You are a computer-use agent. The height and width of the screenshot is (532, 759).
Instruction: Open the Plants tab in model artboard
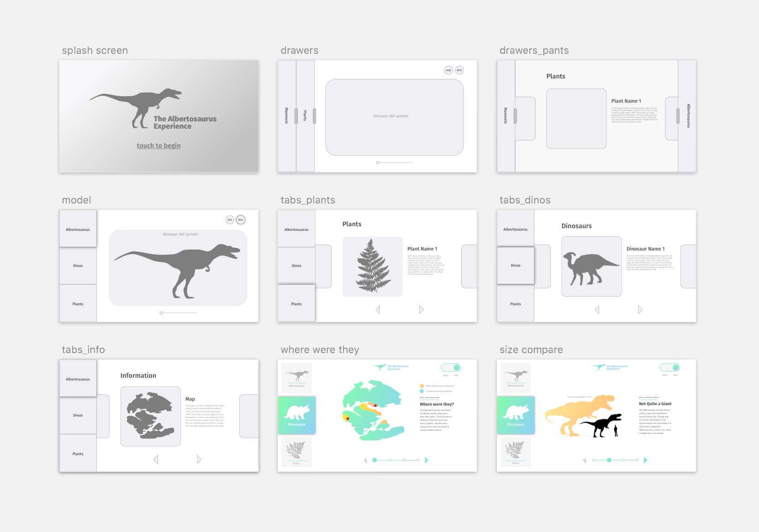pos(78,303)
